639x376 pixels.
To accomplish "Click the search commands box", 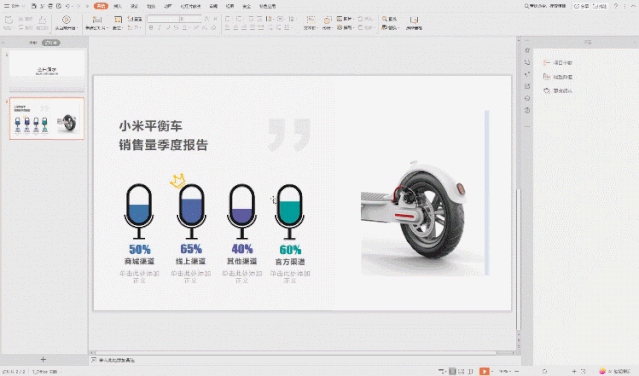I will (x=545, y=6).
